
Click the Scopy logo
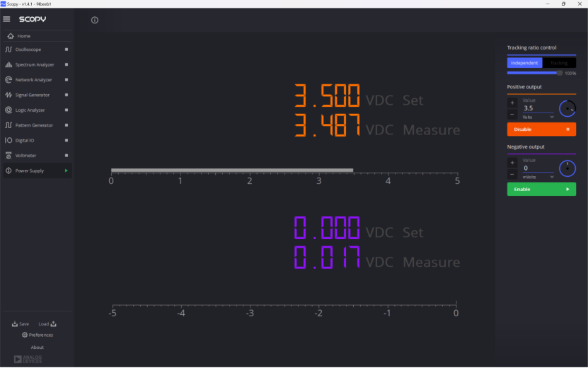33,19
